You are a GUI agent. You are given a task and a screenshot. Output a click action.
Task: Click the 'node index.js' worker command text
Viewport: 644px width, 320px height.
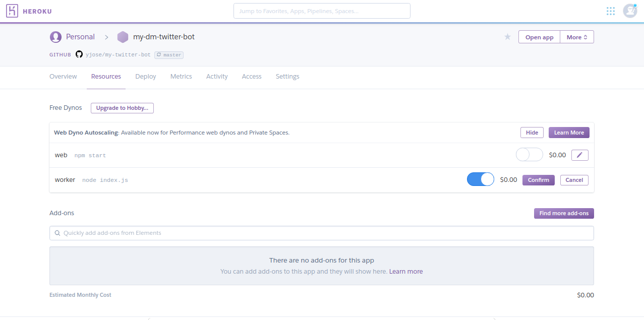105,180
